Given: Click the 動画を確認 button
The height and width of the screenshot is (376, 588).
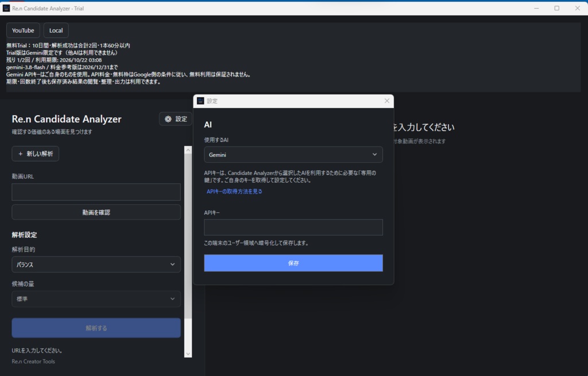Looking at the screenshot, I should click(x=96, y=212).
